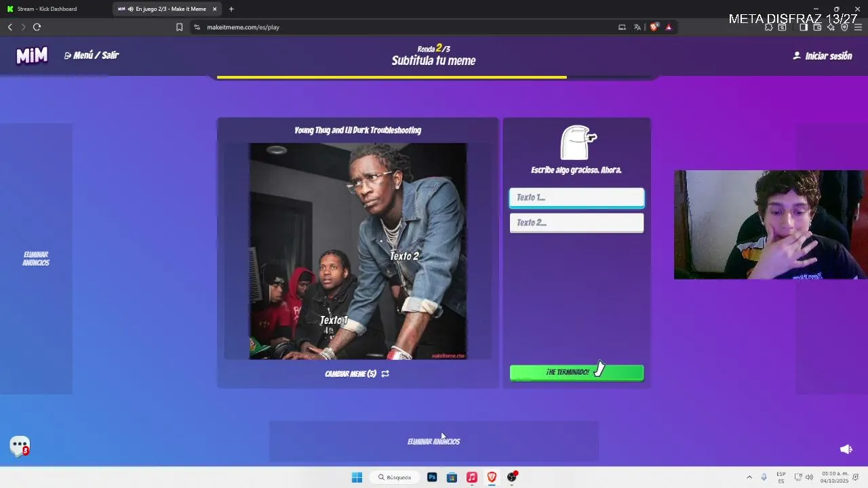Open Brave Rewards triangle icon
Image resolution: width=868 pixels, height=488 pixels.
click(x=669, y=27)
